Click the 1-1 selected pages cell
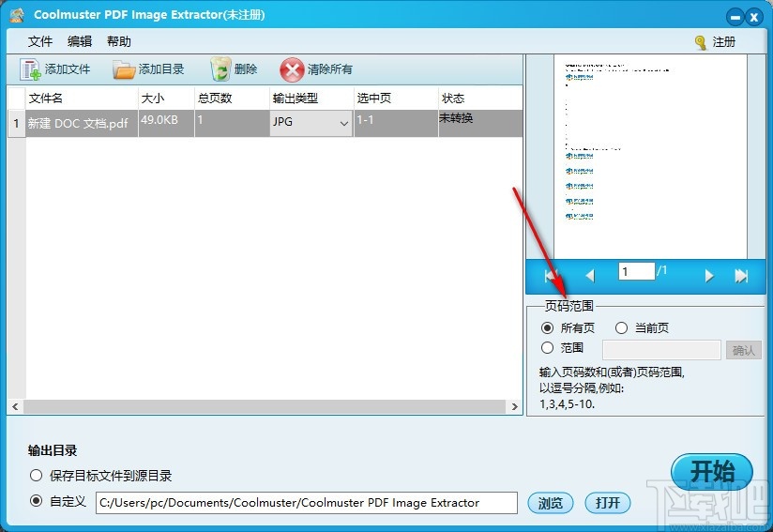The image size is (773, 532). (397, 123)
